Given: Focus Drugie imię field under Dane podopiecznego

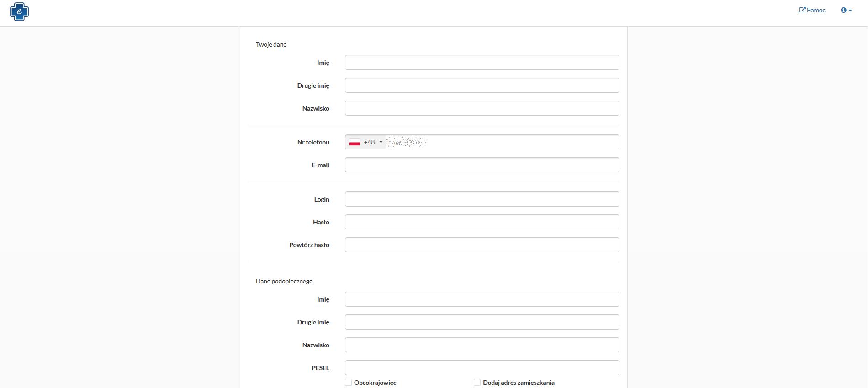Looking at the screenshot, I should click(482, 322).
